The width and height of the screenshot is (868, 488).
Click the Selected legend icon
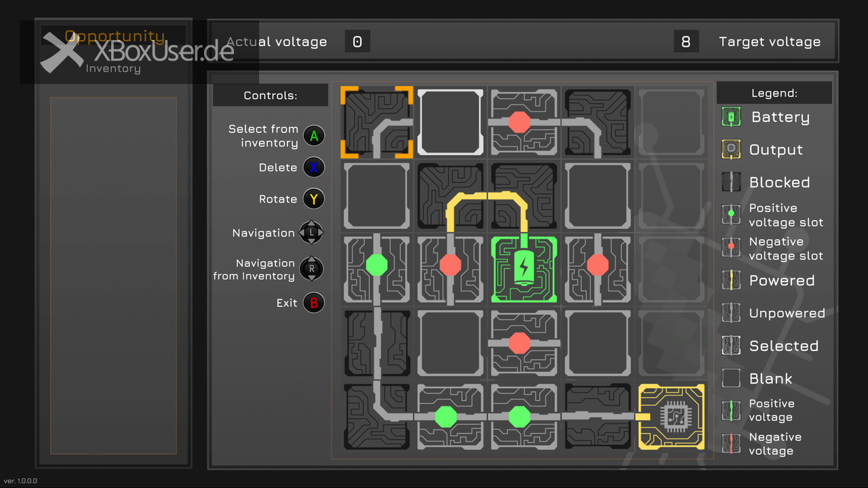(x=731, y=346)
